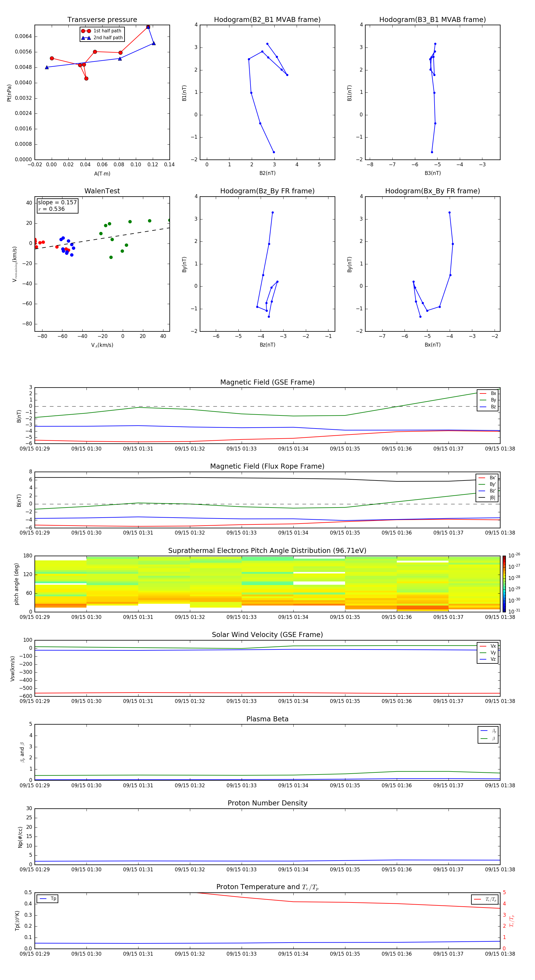Click the 'Proton Temperature and Te/Tp' title
This screenshot has height=980, width=535.
267,887
